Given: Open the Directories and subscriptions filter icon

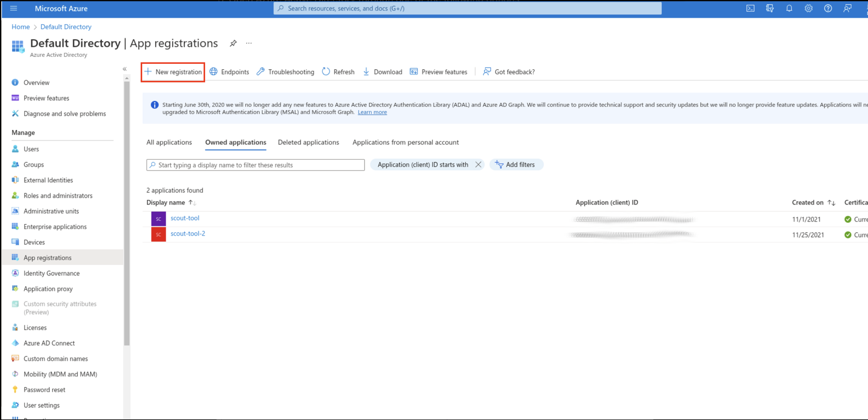Looking at the screenshot, I should 770,8.
